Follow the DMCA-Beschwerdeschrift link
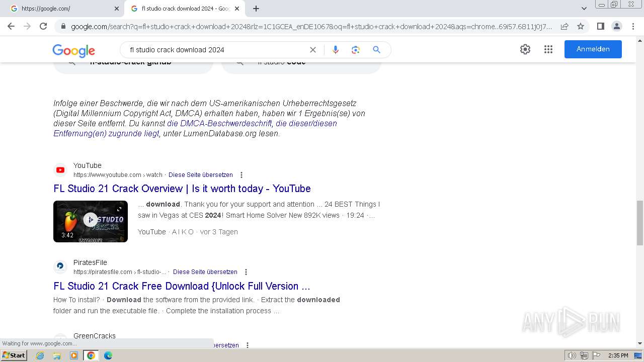Screen dimensions: 644x362 click(219, 123)
